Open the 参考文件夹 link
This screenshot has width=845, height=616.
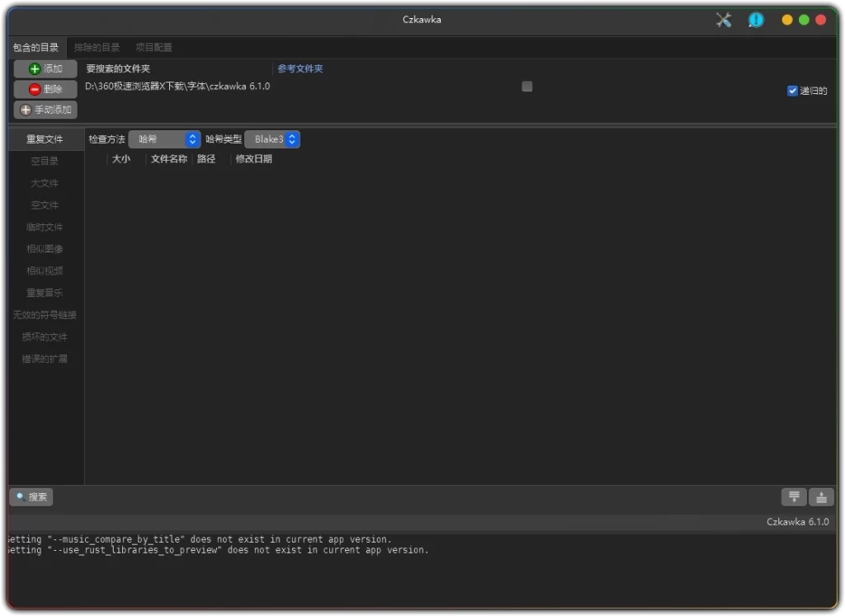coord(299,68)
